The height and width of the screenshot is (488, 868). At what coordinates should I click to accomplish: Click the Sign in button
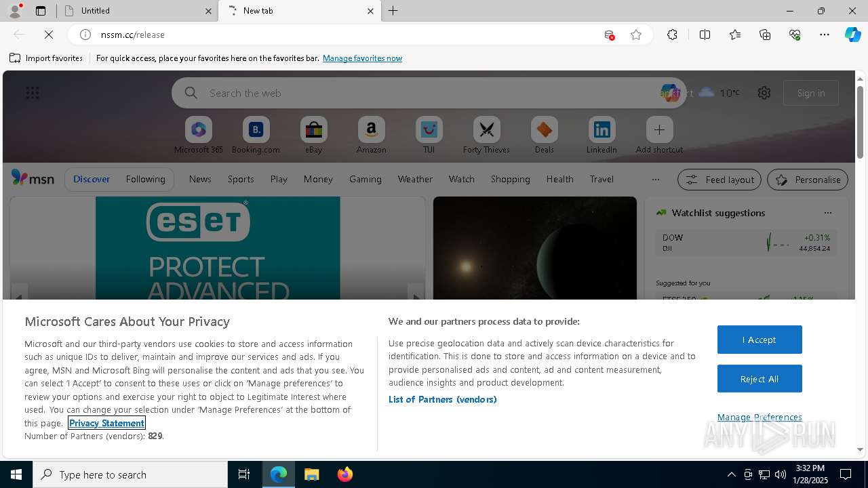(811, 93)
